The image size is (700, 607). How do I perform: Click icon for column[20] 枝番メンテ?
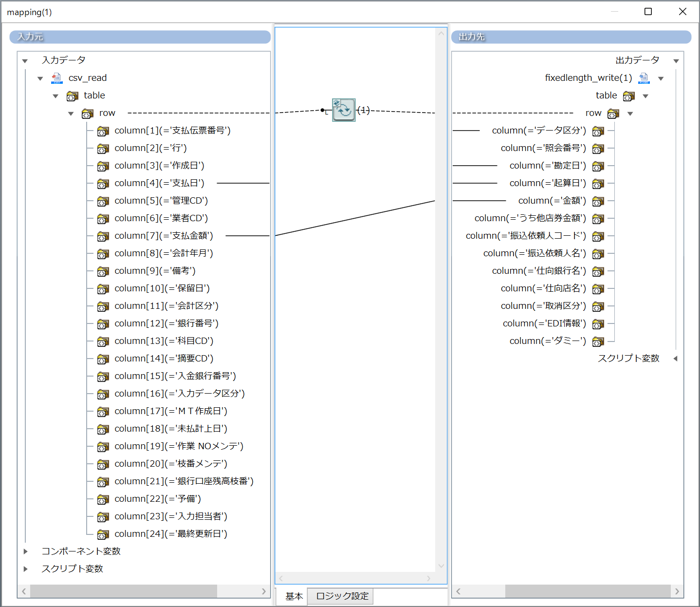point(103,464)
